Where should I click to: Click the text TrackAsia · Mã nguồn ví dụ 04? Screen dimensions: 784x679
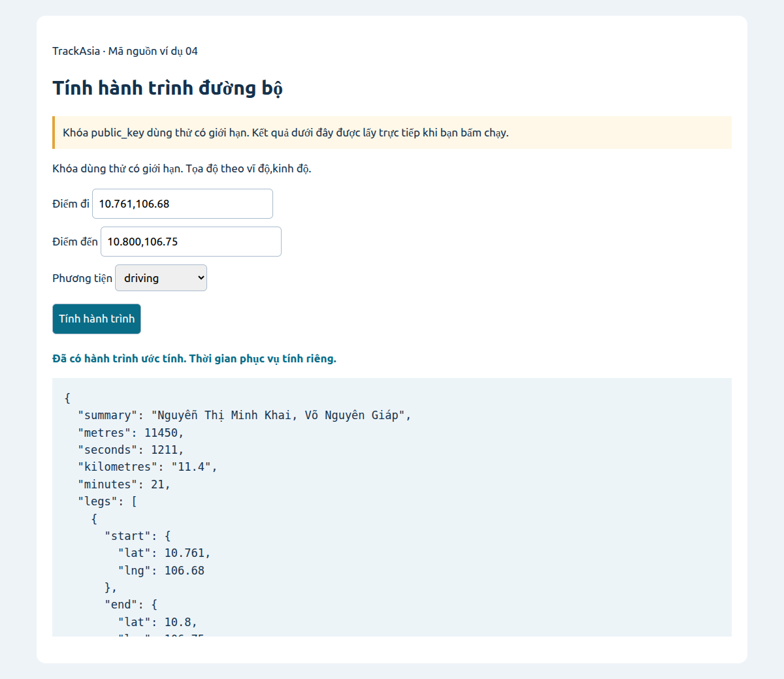coord(125,51)
